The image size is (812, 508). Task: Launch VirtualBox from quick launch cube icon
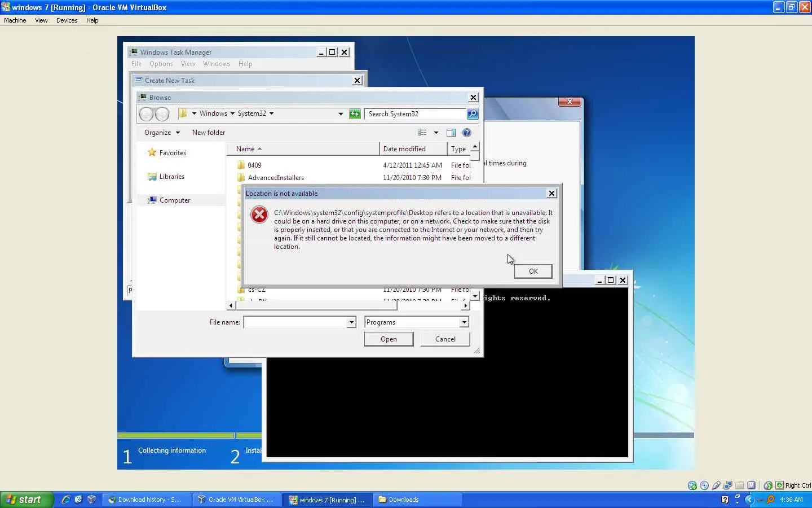point(91,500)
